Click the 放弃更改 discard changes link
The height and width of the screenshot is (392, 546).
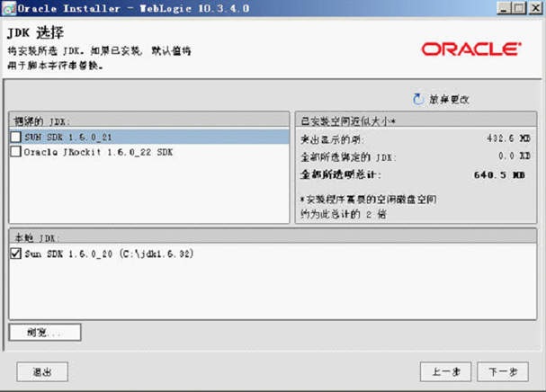coord(449,100)
